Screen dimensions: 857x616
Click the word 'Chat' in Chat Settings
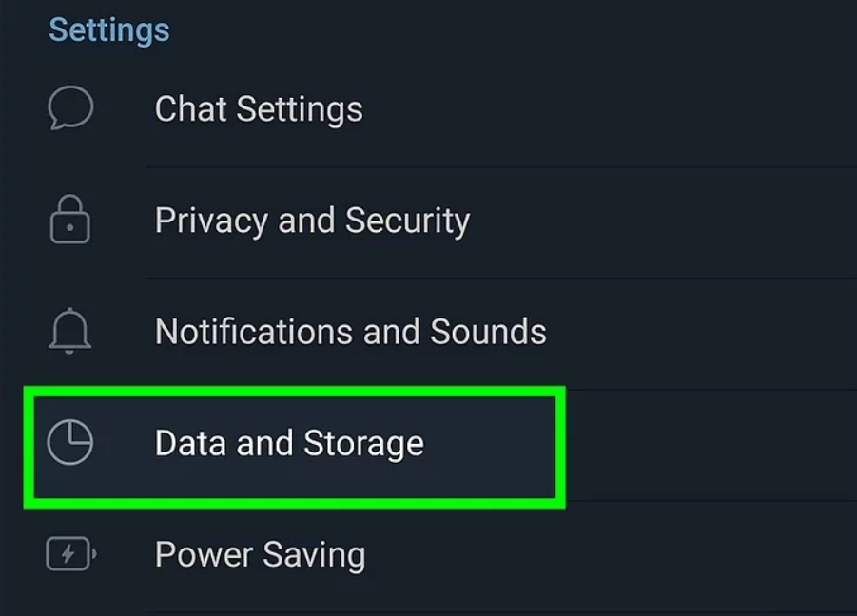(189, 109)
